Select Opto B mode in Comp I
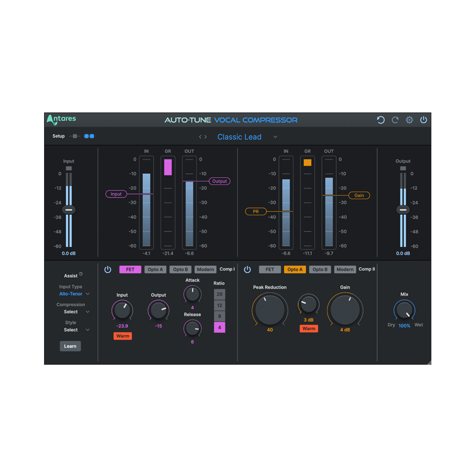476x476 pixels. [180, 270]
